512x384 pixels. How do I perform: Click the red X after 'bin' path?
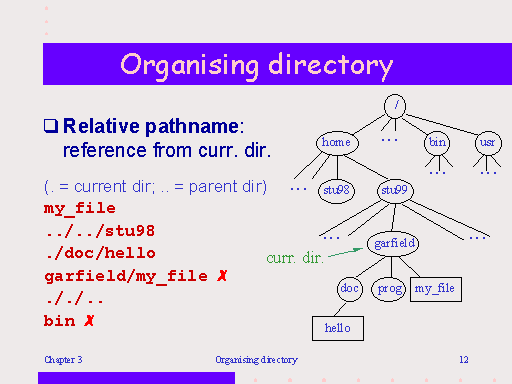tap(89, 321)
